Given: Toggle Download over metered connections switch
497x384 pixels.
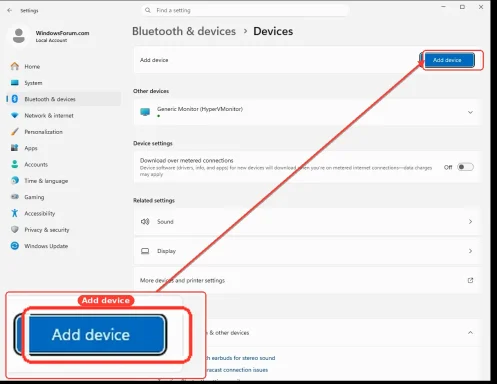Looking at the screenshot, I should [465, 167].
